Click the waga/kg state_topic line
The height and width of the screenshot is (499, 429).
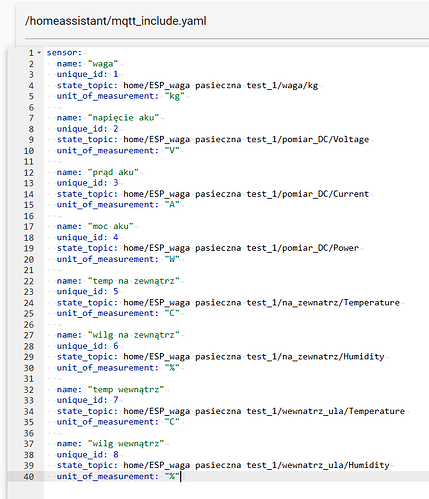click(x=187, y=85)
